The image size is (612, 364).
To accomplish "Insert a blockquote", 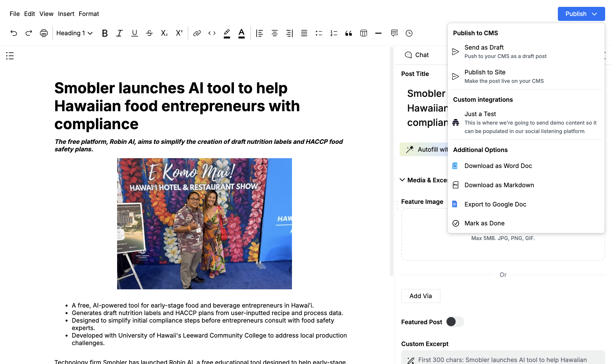I will [x=349, y=33].
